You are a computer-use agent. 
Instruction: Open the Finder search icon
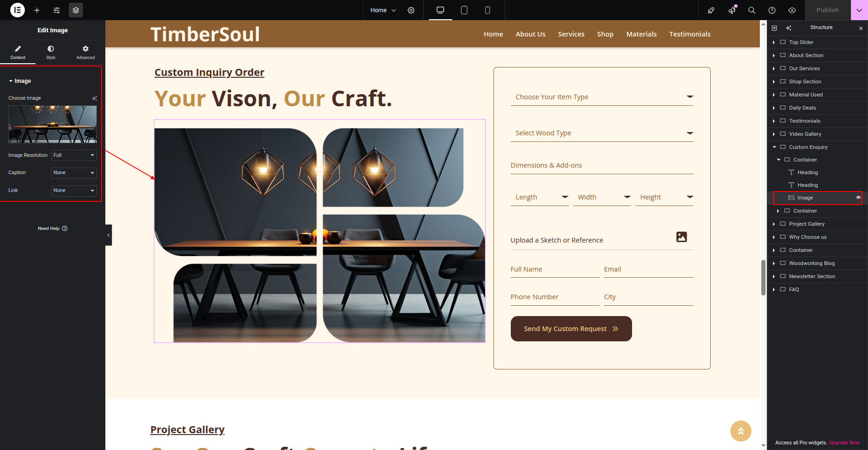coord(752,10)
